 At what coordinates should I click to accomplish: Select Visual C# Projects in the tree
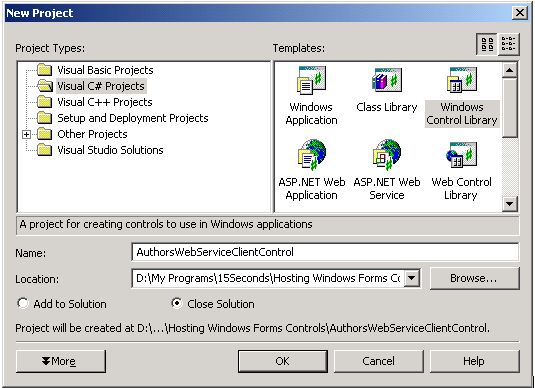pyautogui.click(x=101, y=86)
